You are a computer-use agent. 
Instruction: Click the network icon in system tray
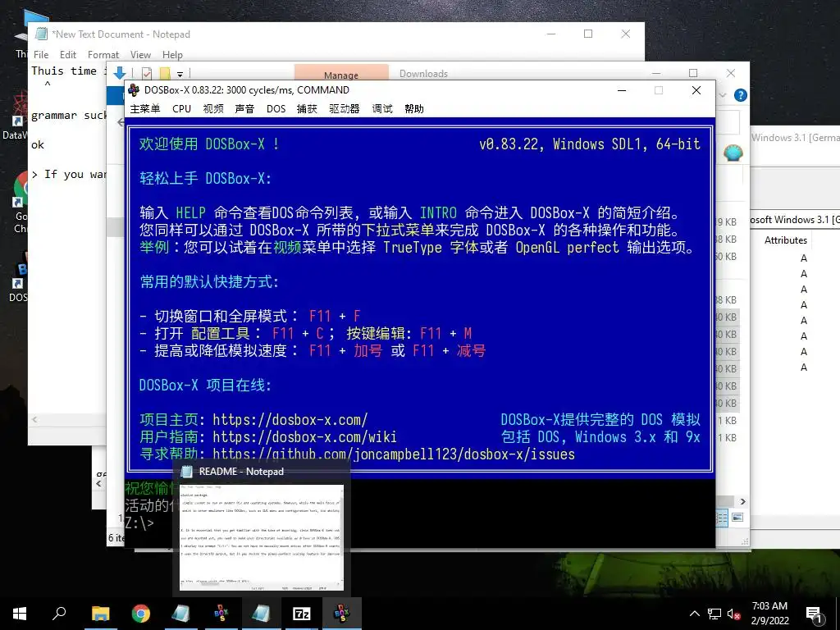tap(714, 614)
